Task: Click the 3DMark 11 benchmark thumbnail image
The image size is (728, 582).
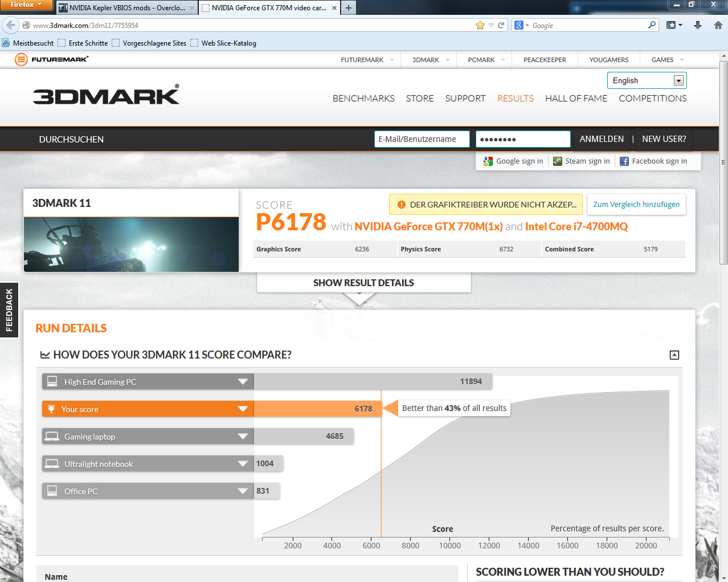Action: pos(131,245)
